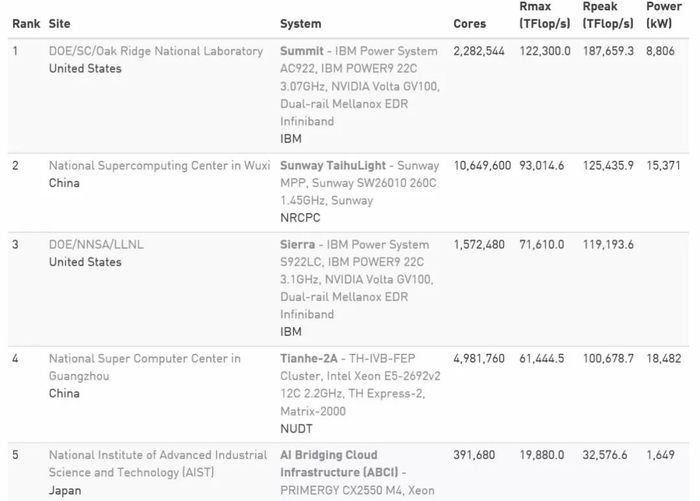Click the System column header
Viewport: 700px width, 501px height.
(x=300, y=23)
